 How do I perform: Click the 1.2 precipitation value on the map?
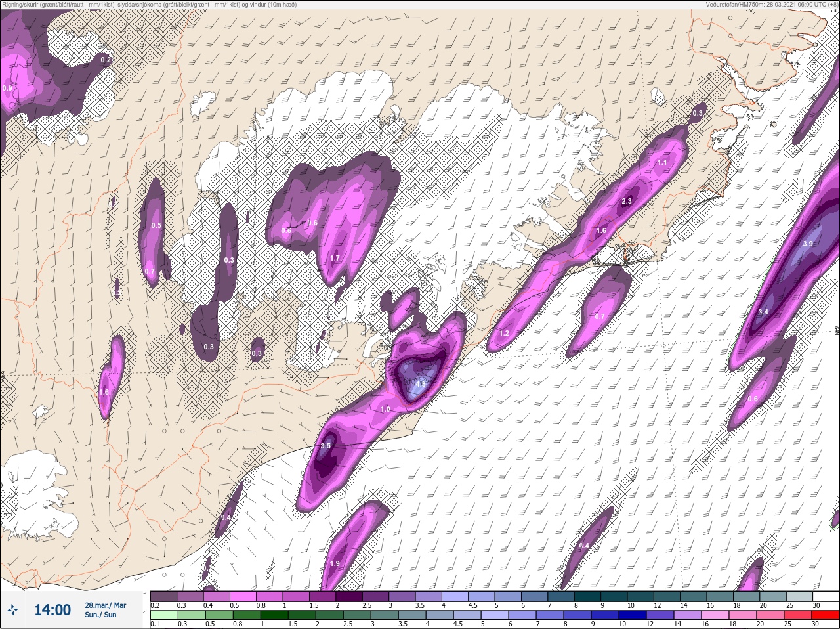(x=504, y=334)
